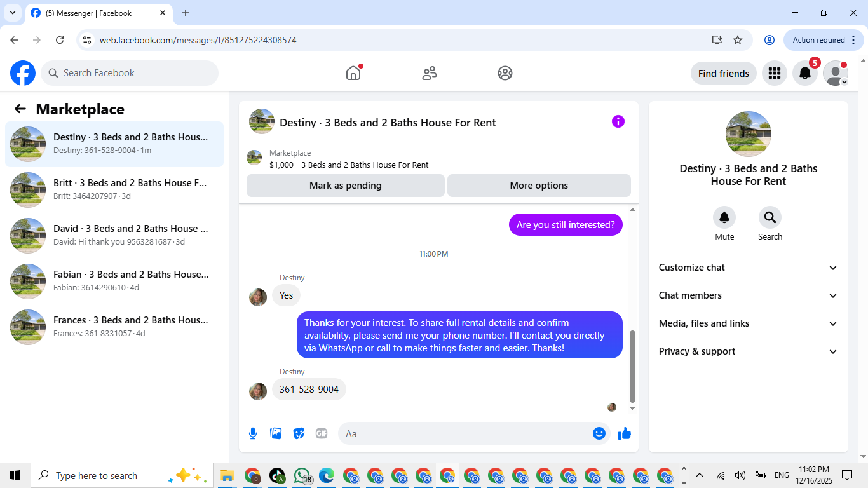This screenshot has width=868, height=488.
Task: Click the Windows taskbar search box
Action: [x=122, y=475]
